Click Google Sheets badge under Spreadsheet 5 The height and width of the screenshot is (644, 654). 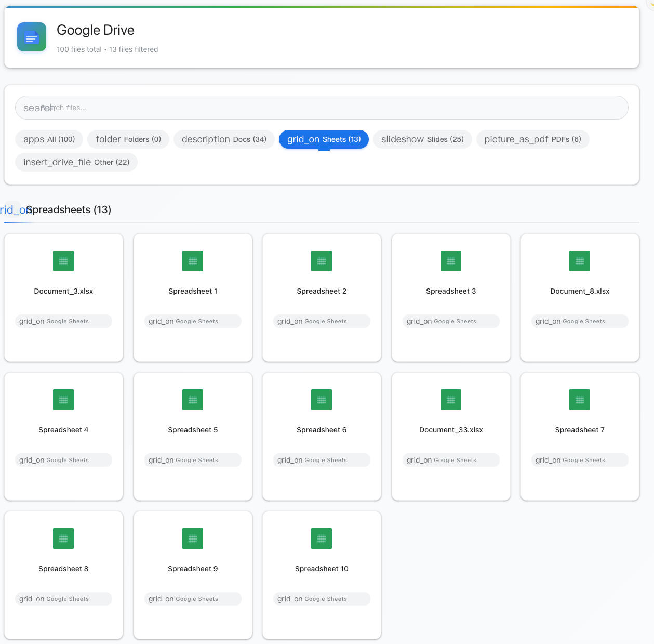click(193, 460)
